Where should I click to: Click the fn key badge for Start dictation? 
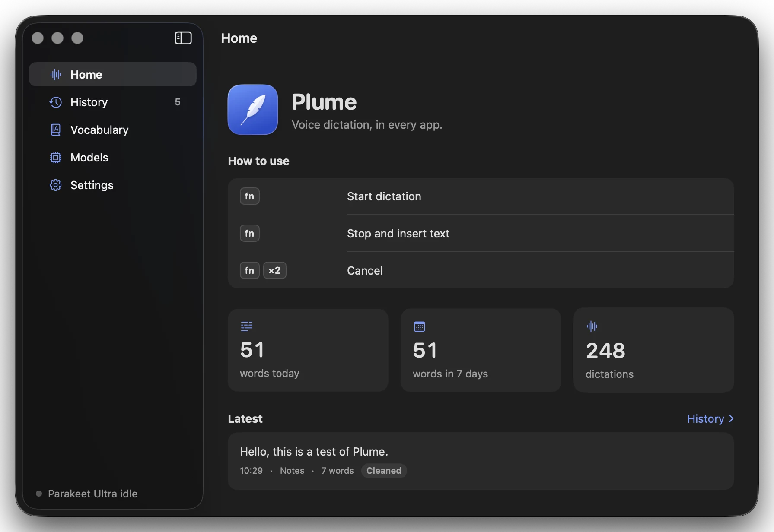pos(250,196)
